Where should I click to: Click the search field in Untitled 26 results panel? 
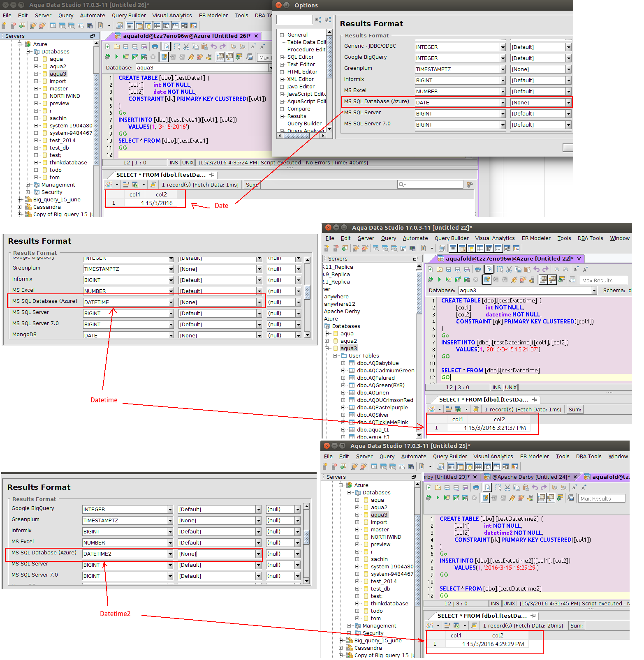tap(430, 185)
